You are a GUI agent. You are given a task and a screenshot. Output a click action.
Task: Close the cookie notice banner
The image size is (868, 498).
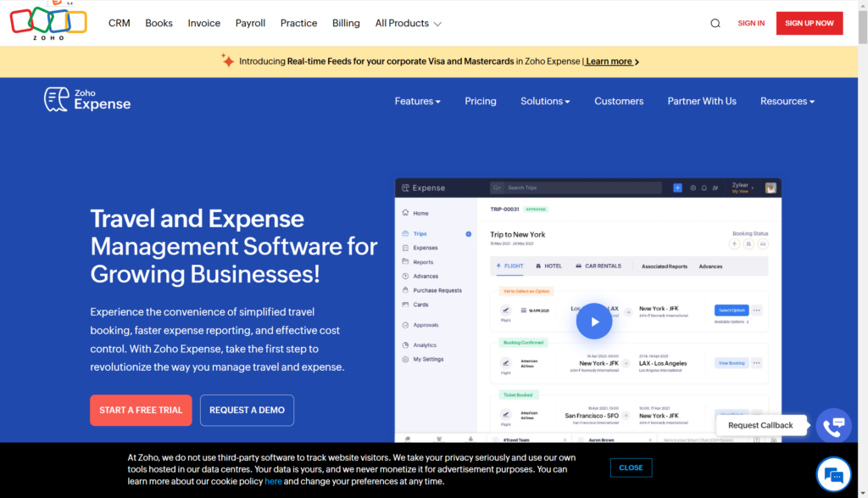click(631, 467)
